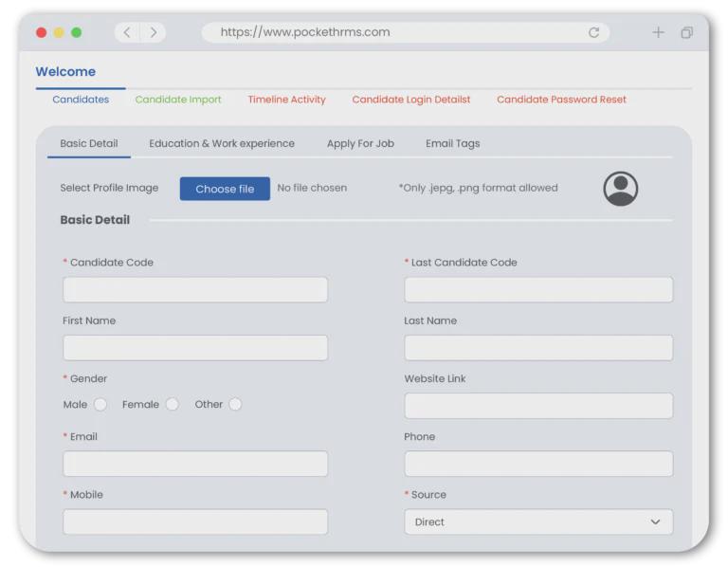Click the browser address bar URL
The image size is (728, 567).
pyautogui.click(x=305, y=32)
